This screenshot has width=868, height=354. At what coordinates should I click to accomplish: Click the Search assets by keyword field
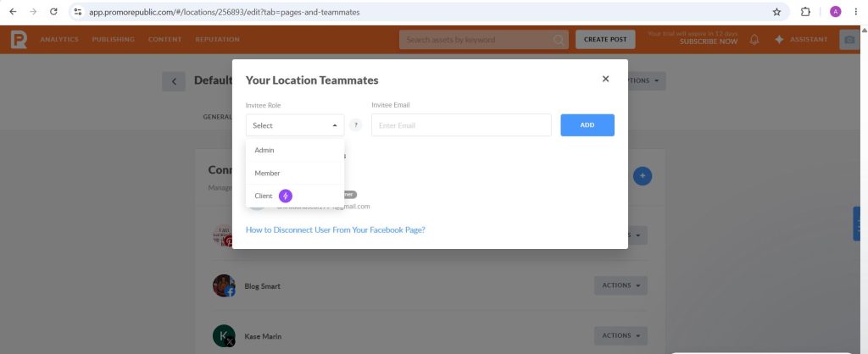click(x=484, y=39)
